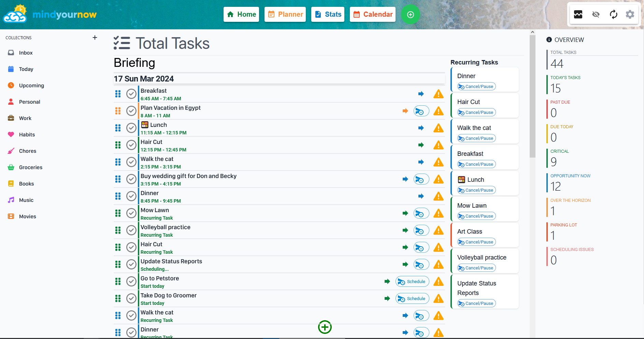Click the Groceries basket icon
Viewport: 644px width, 339px height.
point(11,167)
